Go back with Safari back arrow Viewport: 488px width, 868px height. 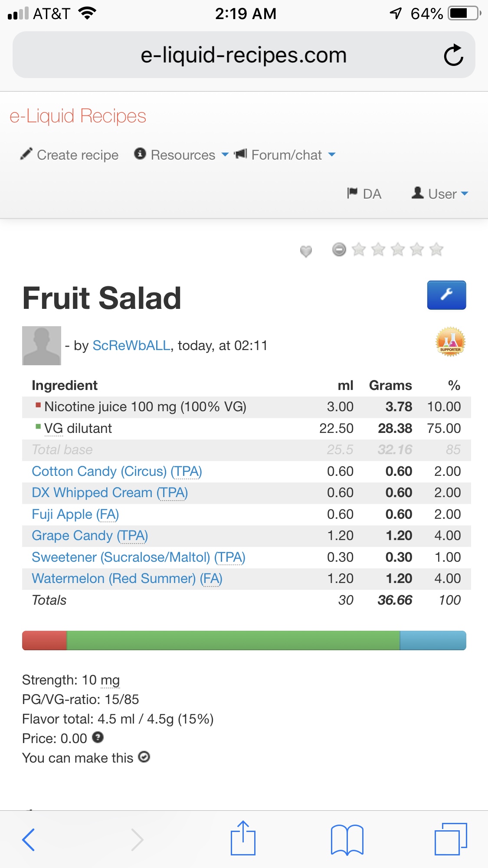pyautogui.click(x=29, y=839)
